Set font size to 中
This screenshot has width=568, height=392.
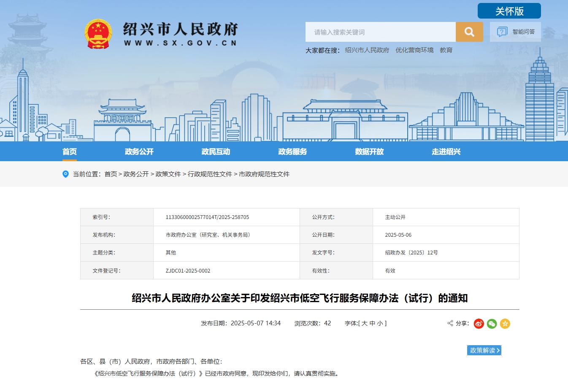click(372, 324)
